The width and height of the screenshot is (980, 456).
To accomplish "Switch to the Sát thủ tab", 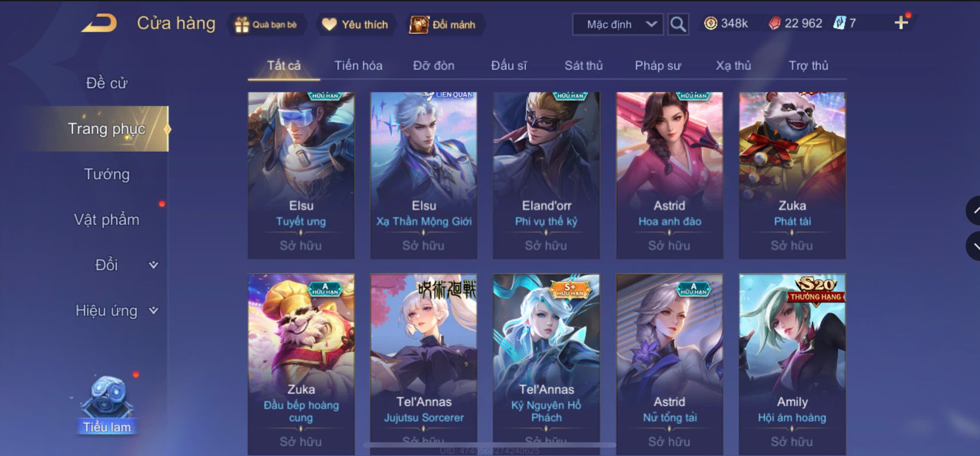I will click(x=584, y=65).
